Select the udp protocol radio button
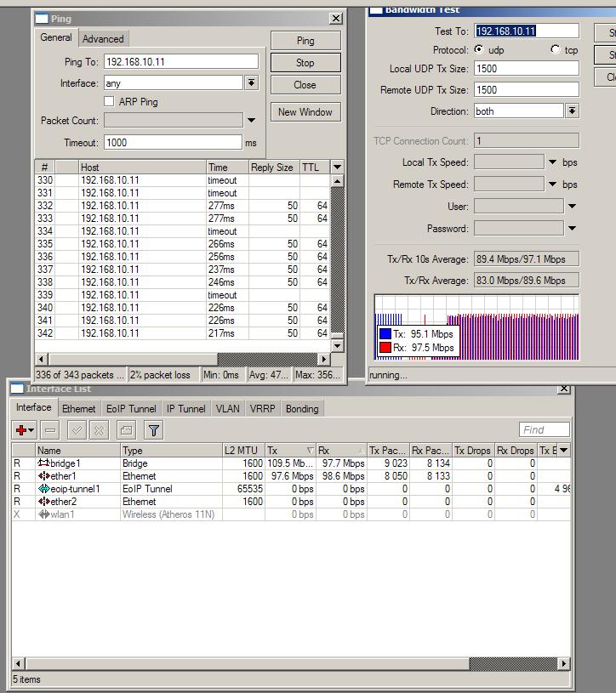 pyautogui.click(x=480, y=50)
